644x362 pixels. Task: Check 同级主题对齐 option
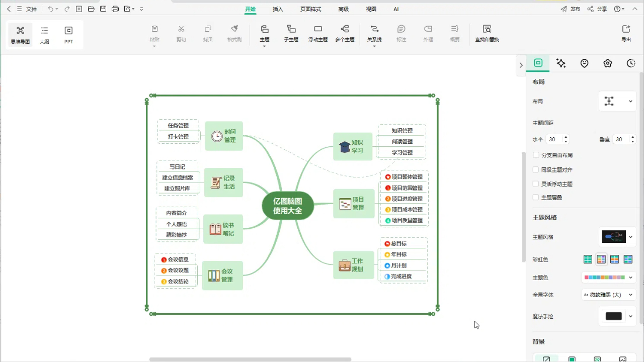536,169
